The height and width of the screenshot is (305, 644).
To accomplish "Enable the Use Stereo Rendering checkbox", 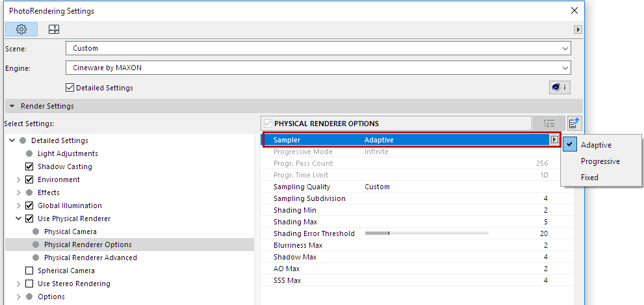I will (29, 284).
